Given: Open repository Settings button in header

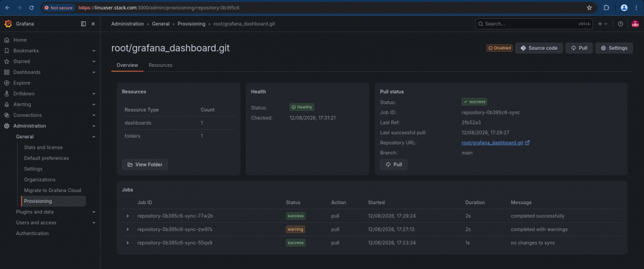Looking at the screenshot, I should pyautogui.click(x=614, y=48).
